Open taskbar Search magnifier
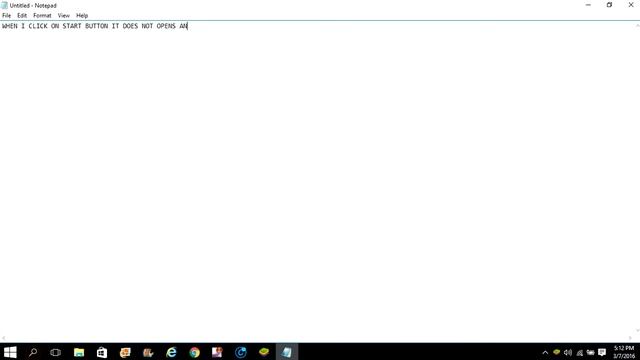Viewport: 640px width, 360px height. (x=33, y=352)
